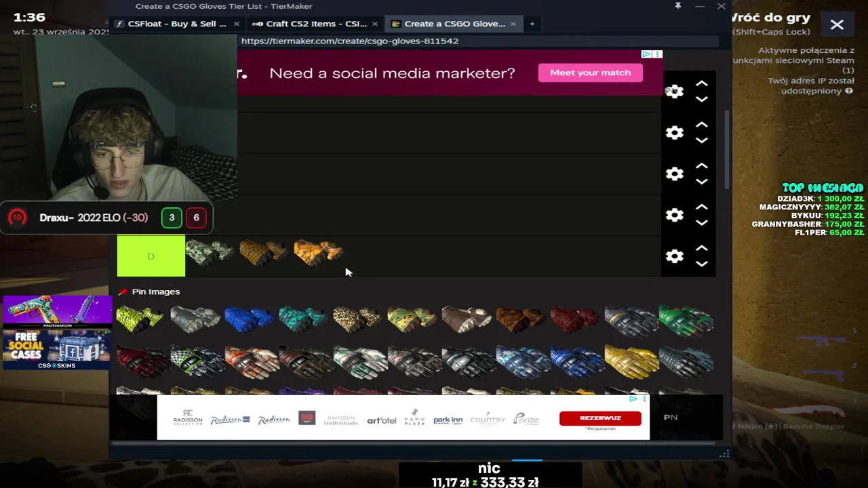The height and width of the screenshot is (488, 868).
Task: Switch to the CSFloat - Buy & Sell tab
Action: coord(176,24)
